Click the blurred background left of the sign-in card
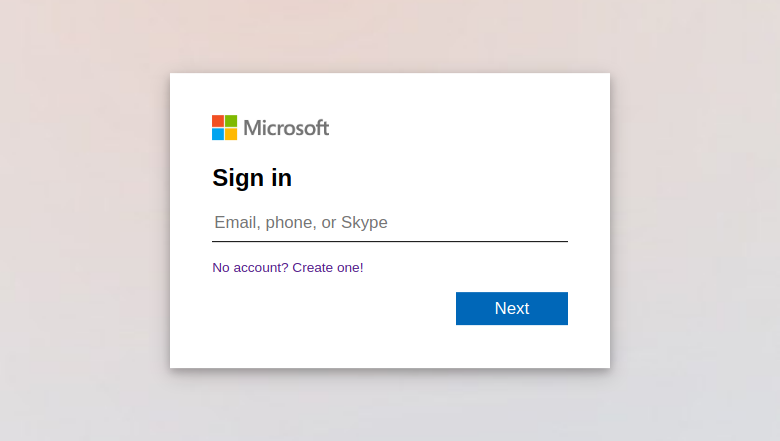 pos(85,221)
